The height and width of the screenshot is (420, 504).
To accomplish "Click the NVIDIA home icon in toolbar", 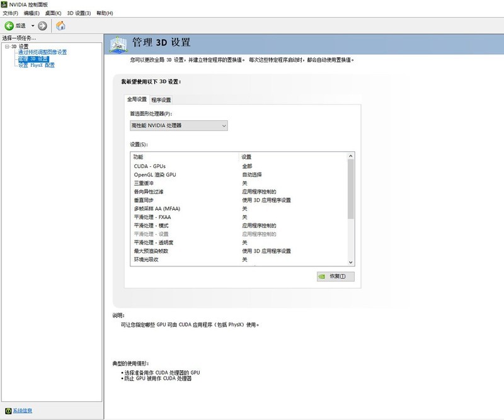I will pos(60,26).
